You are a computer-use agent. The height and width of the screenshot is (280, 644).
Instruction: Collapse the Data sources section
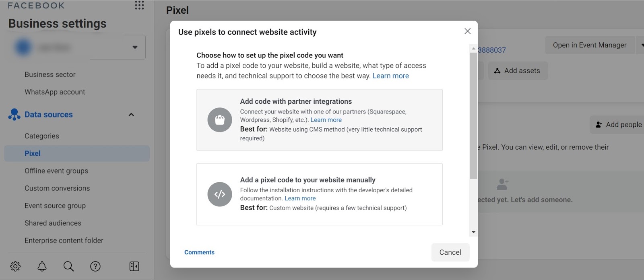[x=131, y=115]
